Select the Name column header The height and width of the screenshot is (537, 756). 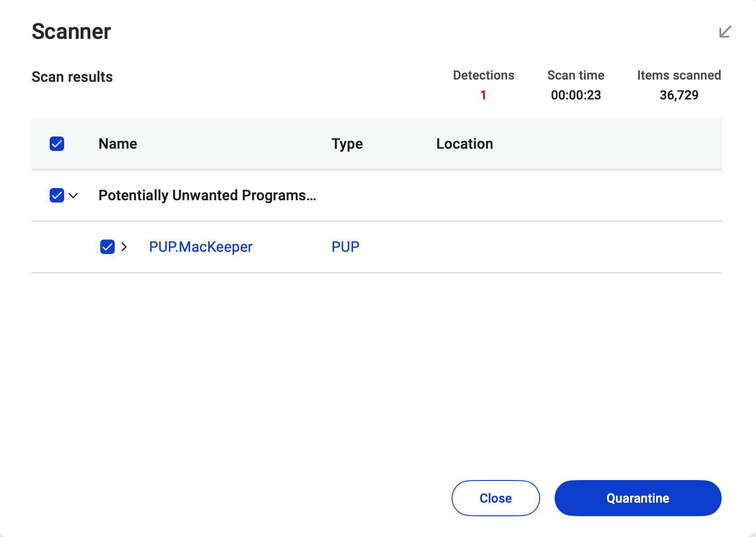(117, 144)
